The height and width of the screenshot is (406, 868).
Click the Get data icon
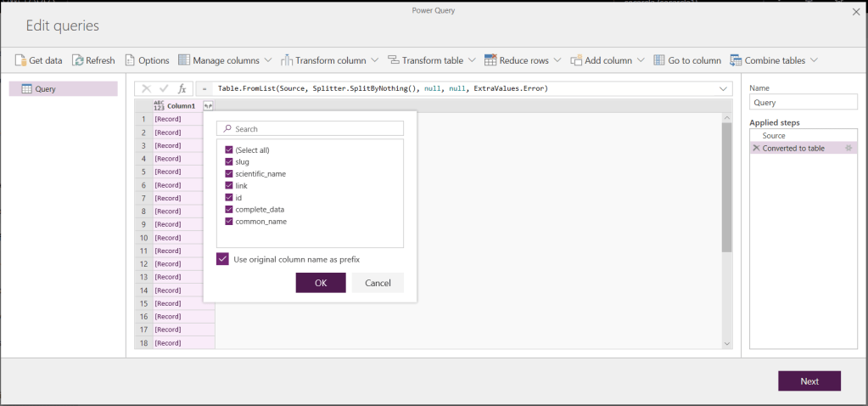click(x=20, y=60)
